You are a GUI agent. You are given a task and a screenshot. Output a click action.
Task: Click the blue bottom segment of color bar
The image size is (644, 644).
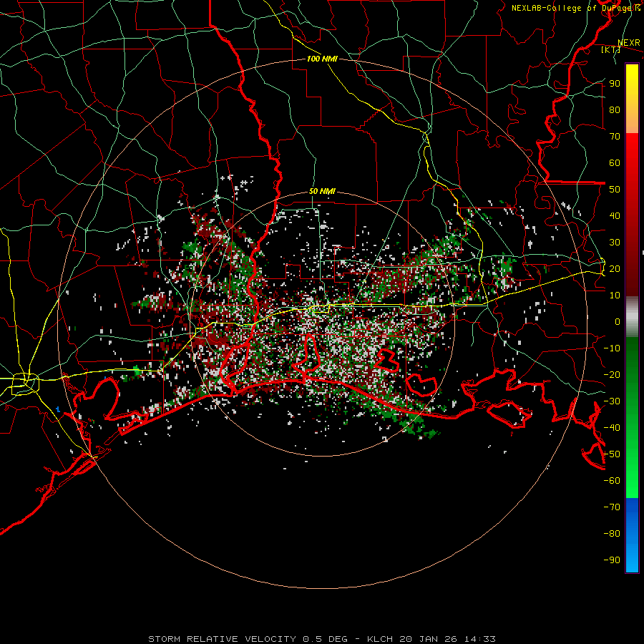(x=632, y=535)
